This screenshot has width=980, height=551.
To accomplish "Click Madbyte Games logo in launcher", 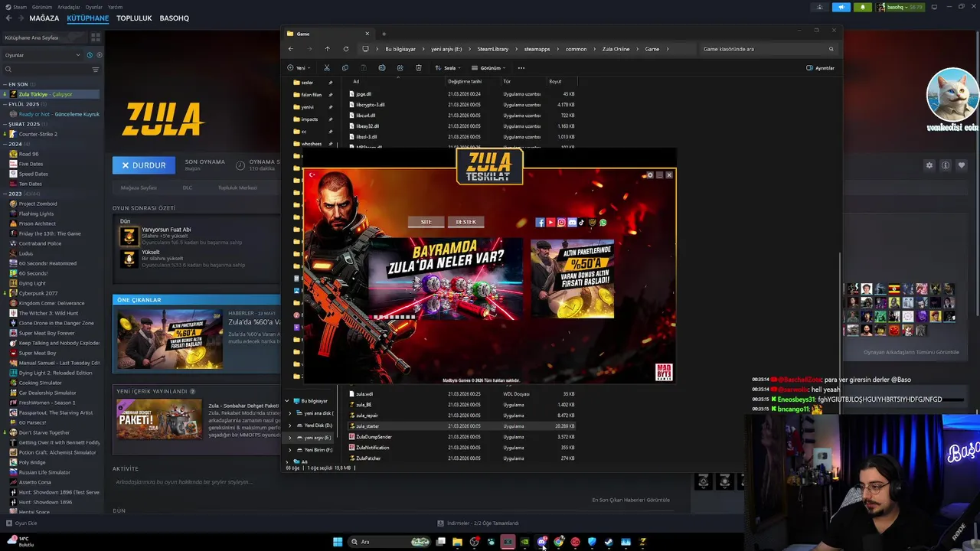I will click(664, 372).
